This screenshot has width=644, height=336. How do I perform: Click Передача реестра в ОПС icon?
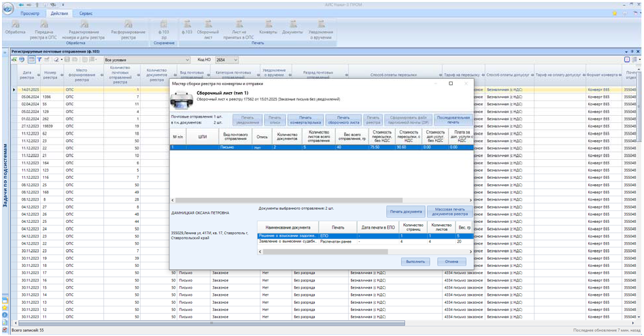(x=44, y=26)
